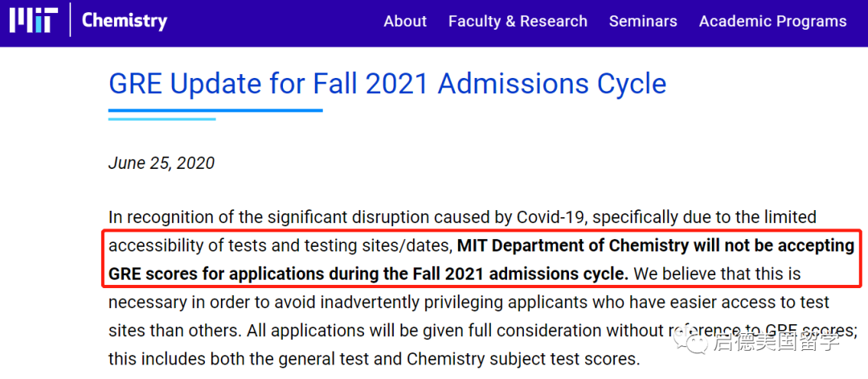Click the MIT logo
Viewport: 868px width, 379px height.
tap(33, 20)
